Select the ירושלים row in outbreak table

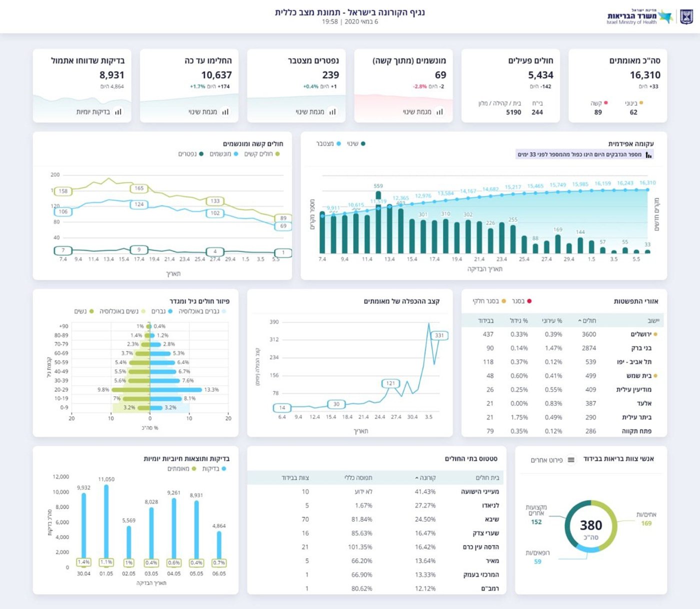point(564,334)
